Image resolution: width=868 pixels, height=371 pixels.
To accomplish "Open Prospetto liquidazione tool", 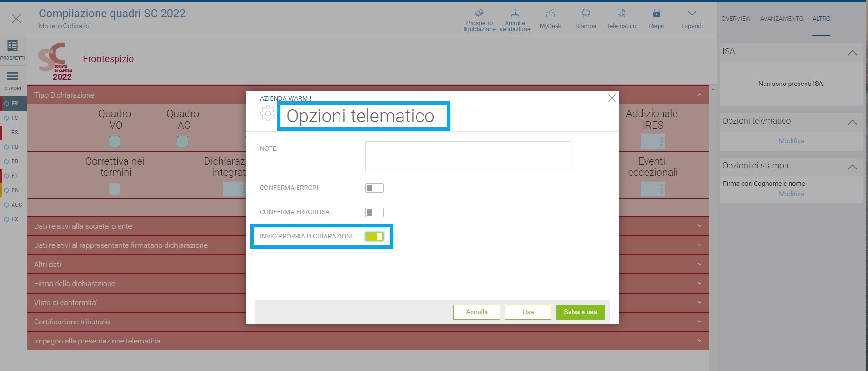I will (479, 20).
